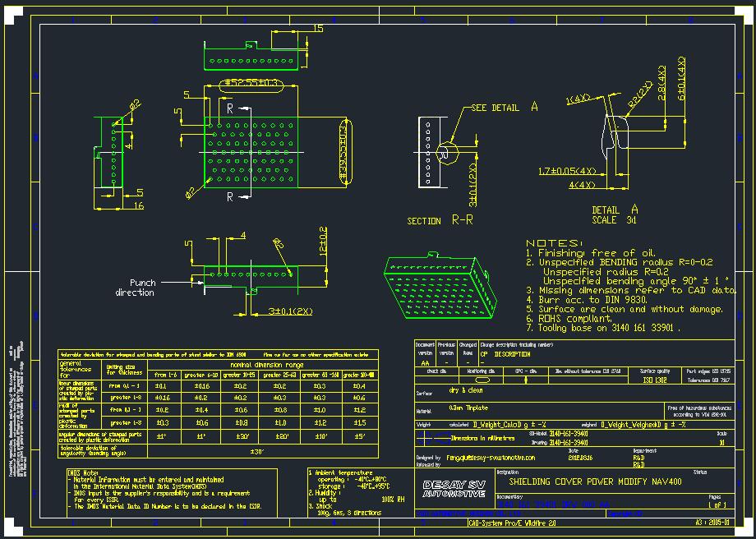Select the 'SEE DETAIL A' callout text
This screenshot has width=756, height=539.
[x=505, y=108]
